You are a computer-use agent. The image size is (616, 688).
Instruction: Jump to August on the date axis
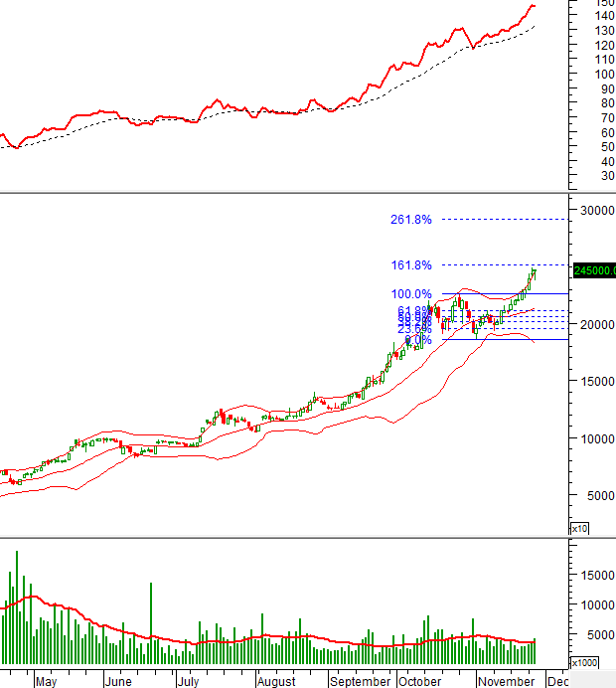point(275,682)
